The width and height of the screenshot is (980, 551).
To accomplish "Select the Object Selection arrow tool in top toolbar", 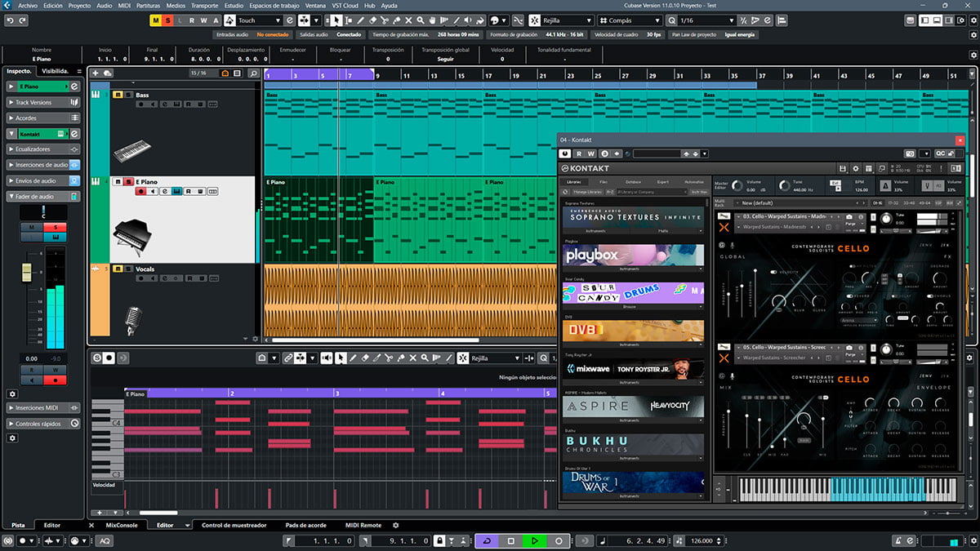I will (x=336, y=20).
